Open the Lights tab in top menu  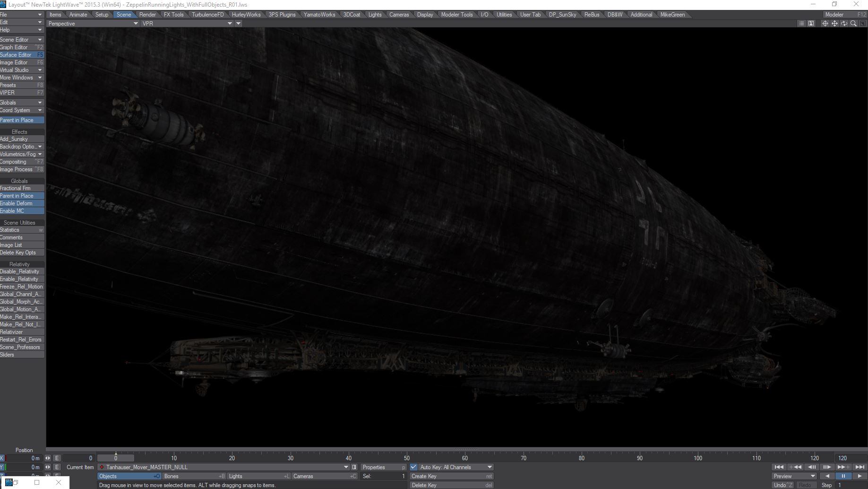click(375, 15)
